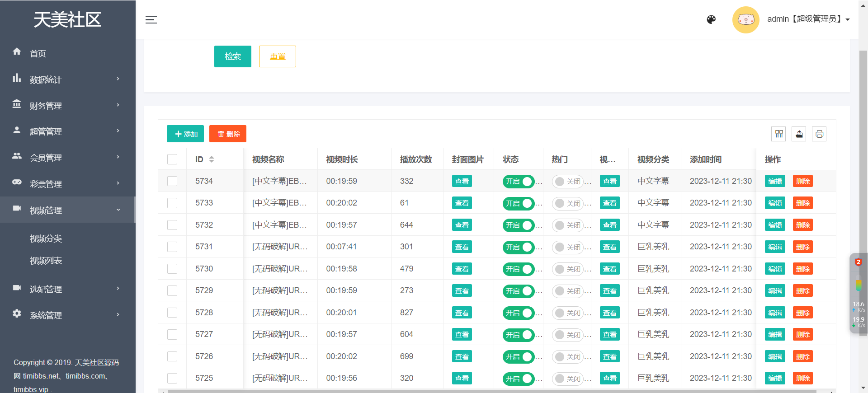Click the column filter grid icon
868x393 pixels.
click(778, 134)
